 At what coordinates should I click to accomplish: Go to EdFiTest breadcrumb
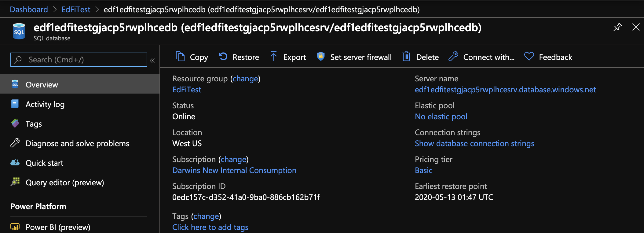(x=76, y=9)
